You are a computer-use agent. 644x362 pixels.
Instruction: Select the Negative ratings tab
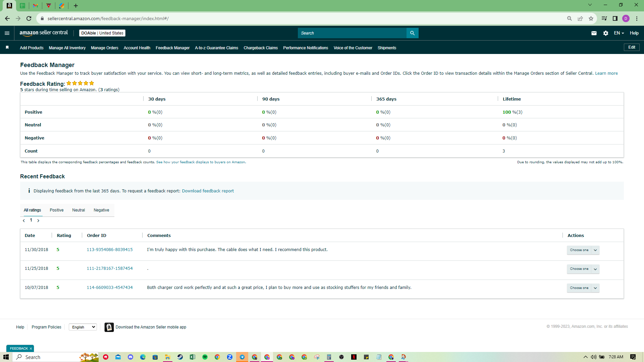[101, 210]
